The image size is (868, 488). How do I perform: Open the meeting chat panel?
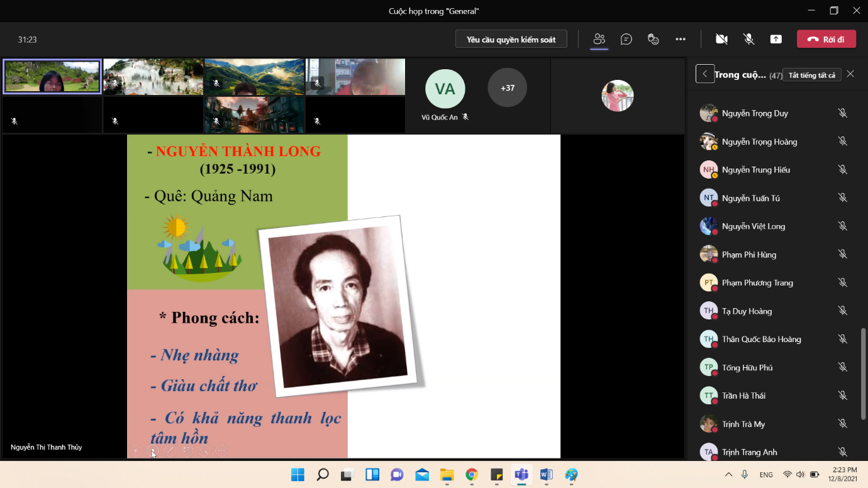626,39
